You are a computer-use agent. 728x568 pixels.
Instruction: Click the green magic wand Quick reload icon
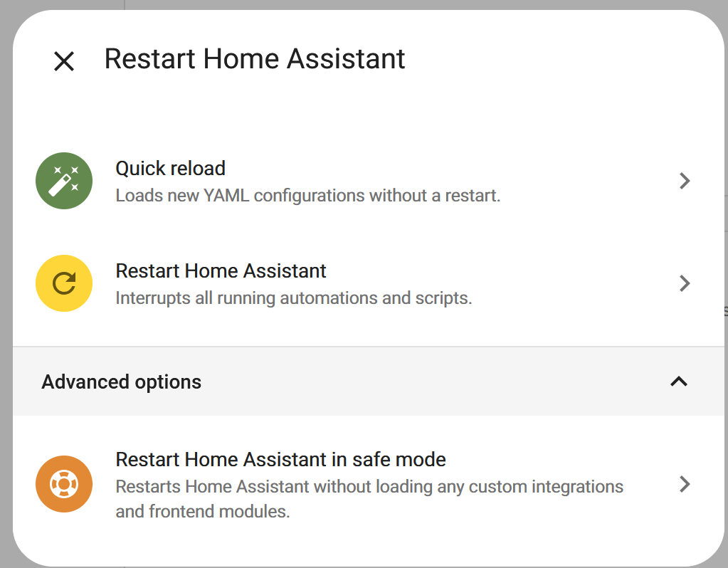[x=64, y=181]
